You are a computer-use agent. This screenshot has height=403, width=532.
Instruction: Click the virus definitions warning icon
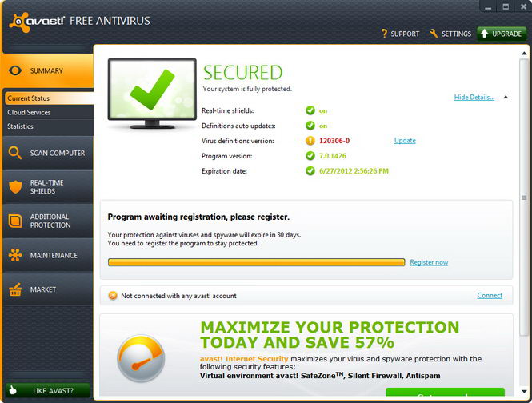coord(310,141)
